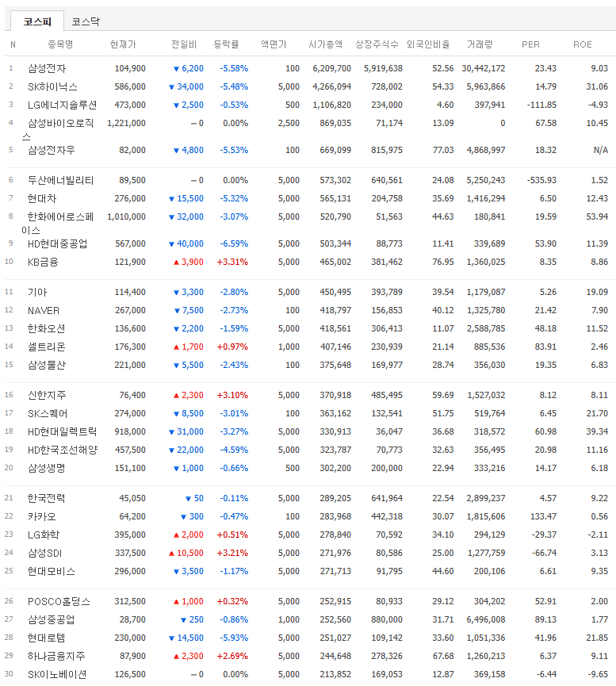This screenshot has height=686, width=616.
Task: Click the 상장주식수 column header
Action: click(x=377, y=44)
